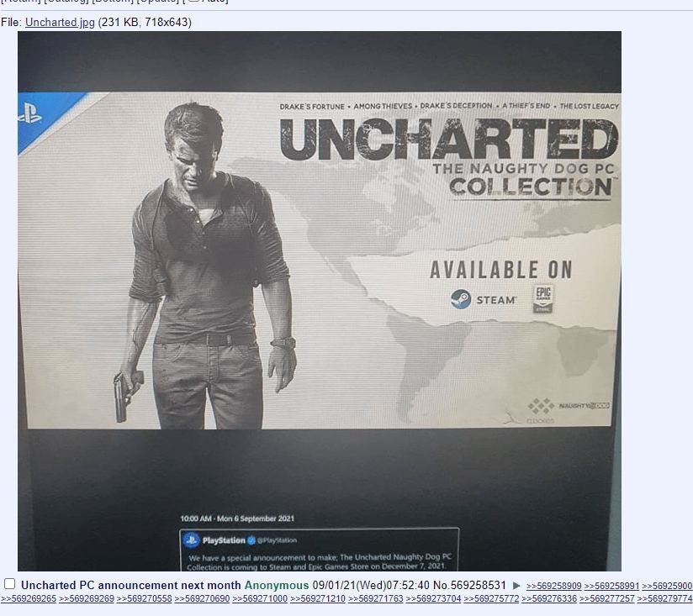693x616 pixels.
Task: Tick the checkbox beside the Uncharted PC announcement post
Action: pyautogui.click(x=10, y=584)
